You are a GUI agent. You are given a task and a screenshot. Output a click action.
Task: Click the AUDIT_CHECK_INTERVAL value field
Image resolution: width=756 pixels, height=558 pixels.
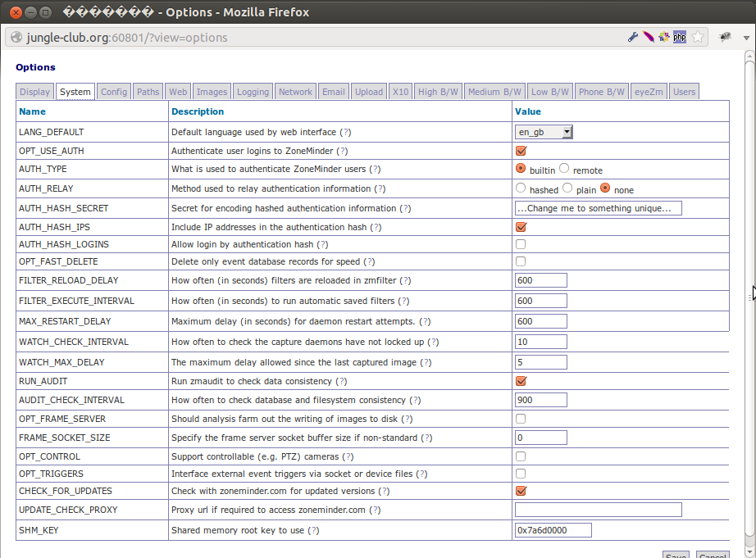541,400
